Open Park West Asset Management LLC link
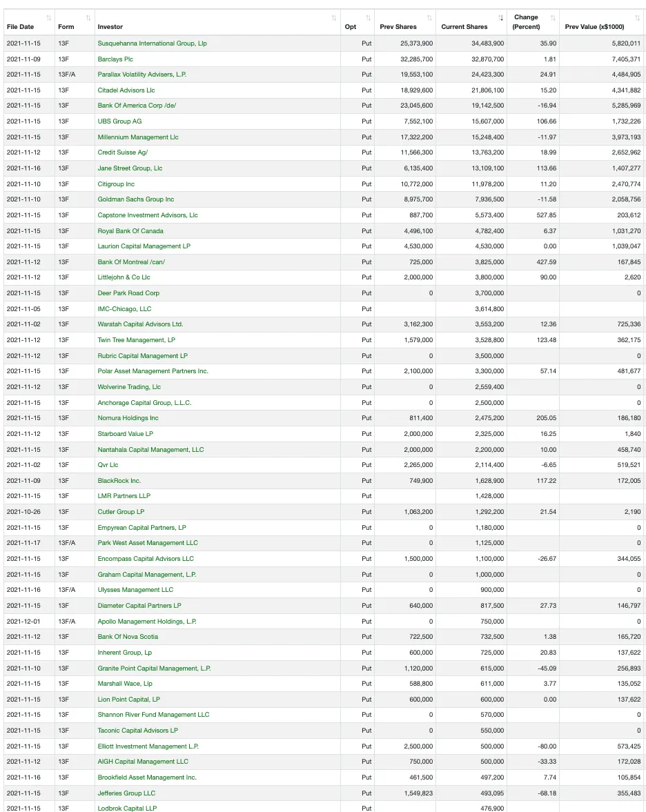 [148, 543]
